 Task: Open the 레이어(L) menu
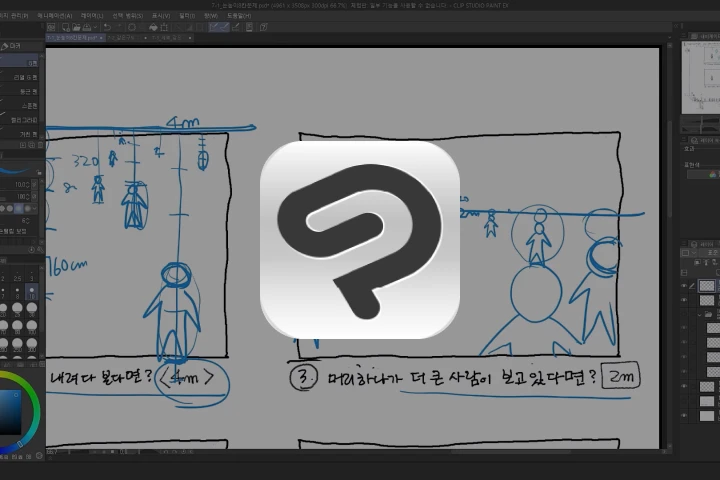(92, 16)
